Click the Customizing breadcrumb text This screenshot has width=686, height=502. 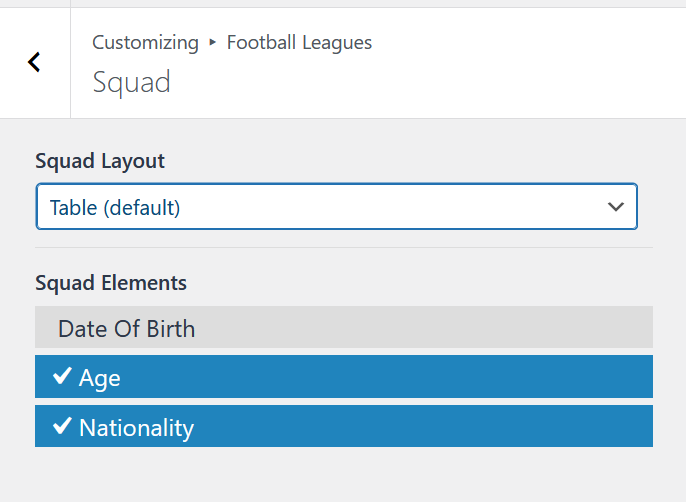point(145,43)
